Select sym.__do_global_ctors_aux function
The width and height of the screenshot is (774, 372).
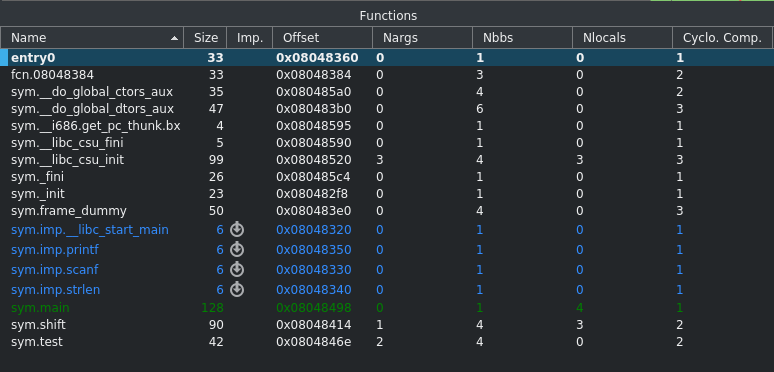[92, 92]
